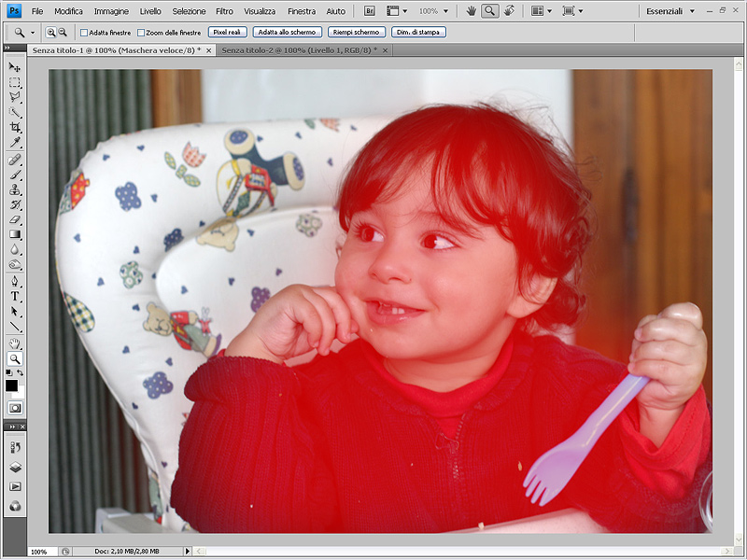
Task: Click the black foreground color swatch
Action: pyautogui.click(x=11, y=385)
